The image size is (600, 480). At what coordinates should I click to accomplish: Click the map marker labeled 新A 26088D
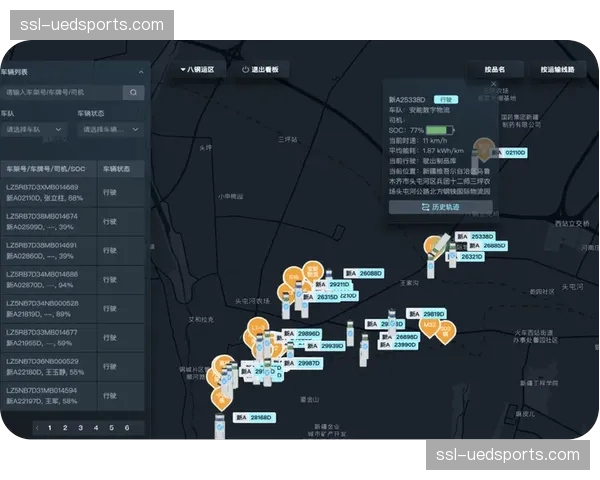pos(364,272)
